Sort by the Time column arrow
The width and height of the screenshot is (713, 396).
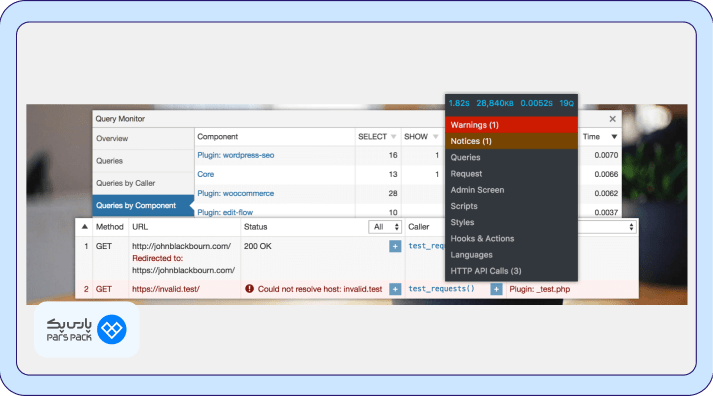pyautogui.click(x=614, y=137)
